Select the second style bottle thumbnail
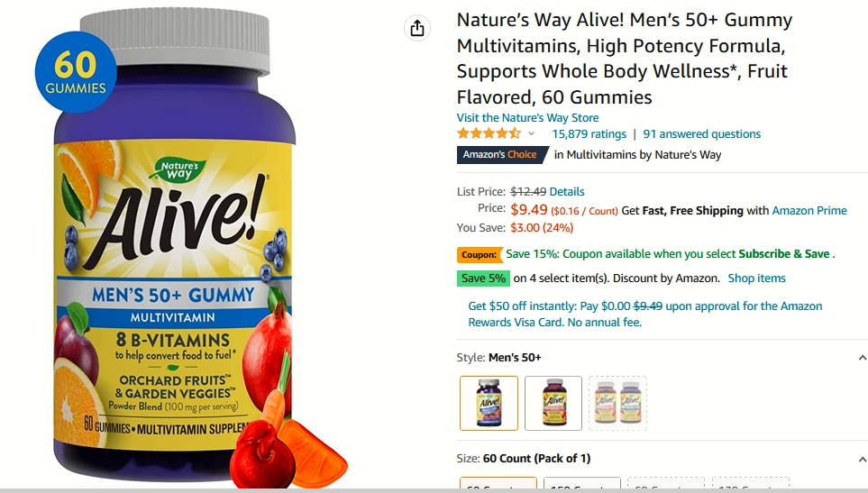868x493 pixels. [x=553, y=403]
